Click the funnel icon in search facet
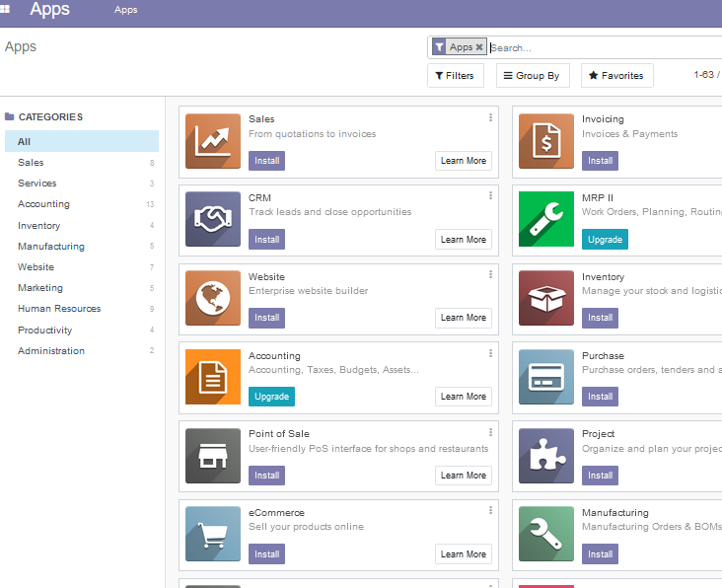Viewport: 722px width, 588px height. coord(439,46)
